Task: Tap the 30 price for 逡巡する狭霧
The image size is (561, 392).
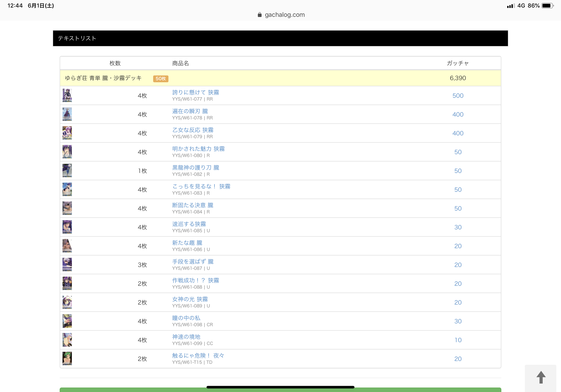Action: [x=458, y=227]
